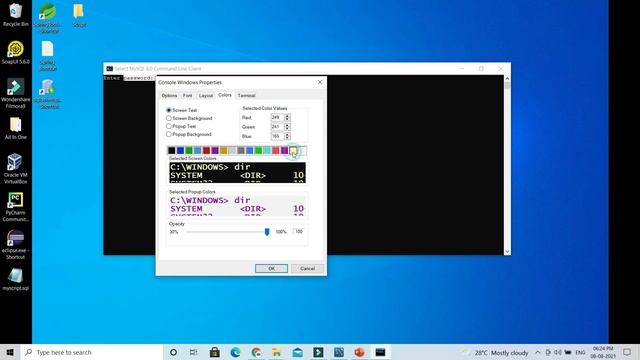Cancel the Console Windows Properties dialog
Screen dimensions: 640x360
[307, 269]
